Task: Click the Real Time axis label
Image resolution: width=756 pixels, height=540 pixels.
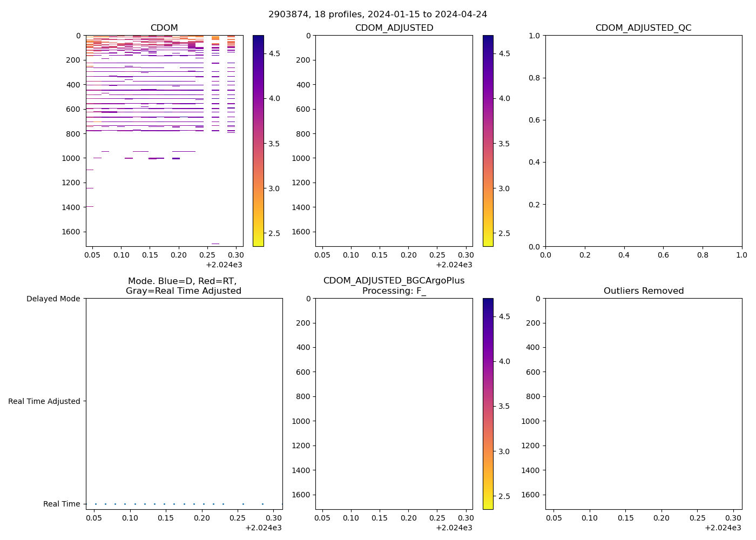Action: 62,504
